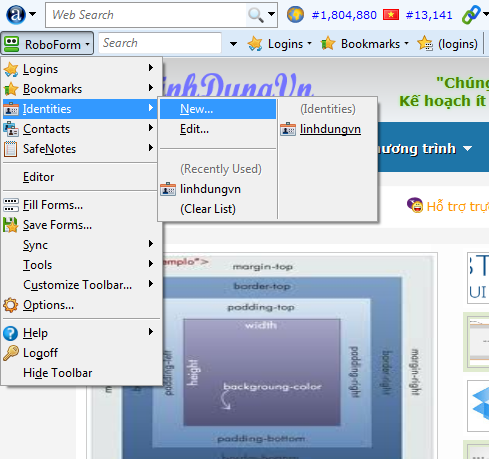Open the Help menu entry
This screenshot has height=459, width=489.
point(80,333)
